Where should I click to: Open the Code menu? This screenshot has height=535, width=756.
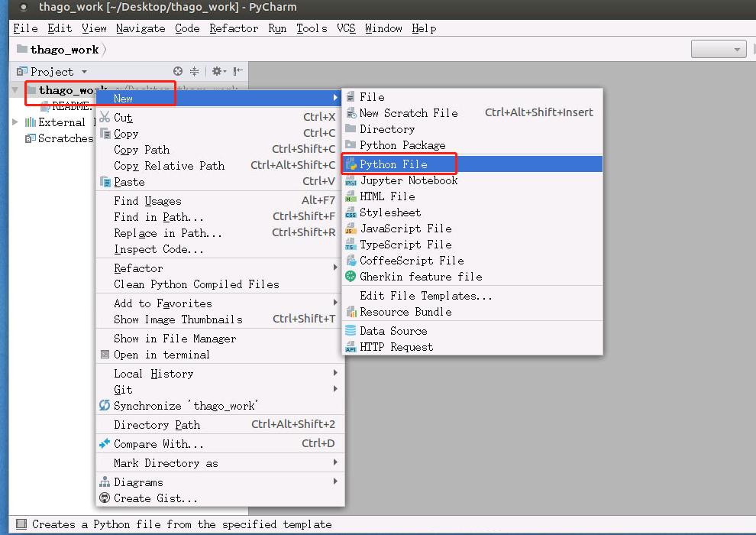pos(188,28)
